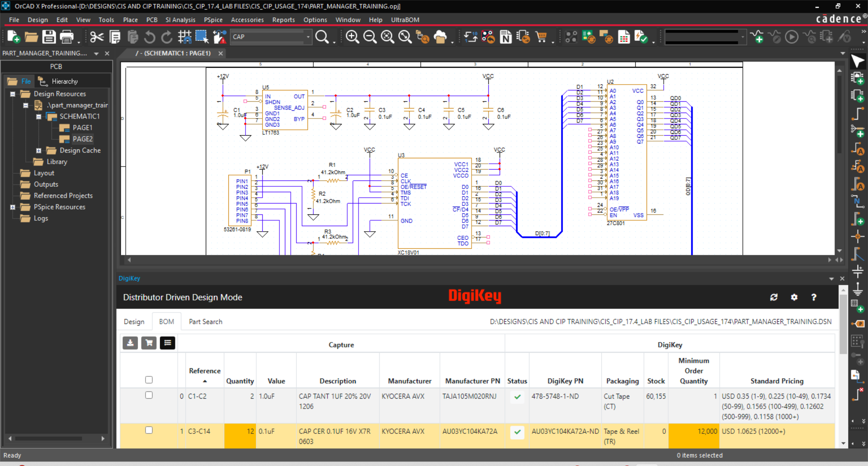The height and width of the screenshot is (466, 868).
Task: Collapse part_manager_training design node
Action: pos(26,105)
